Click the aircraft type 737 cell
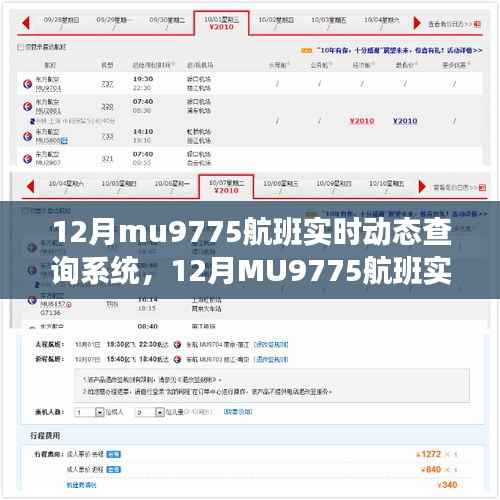 107,84
